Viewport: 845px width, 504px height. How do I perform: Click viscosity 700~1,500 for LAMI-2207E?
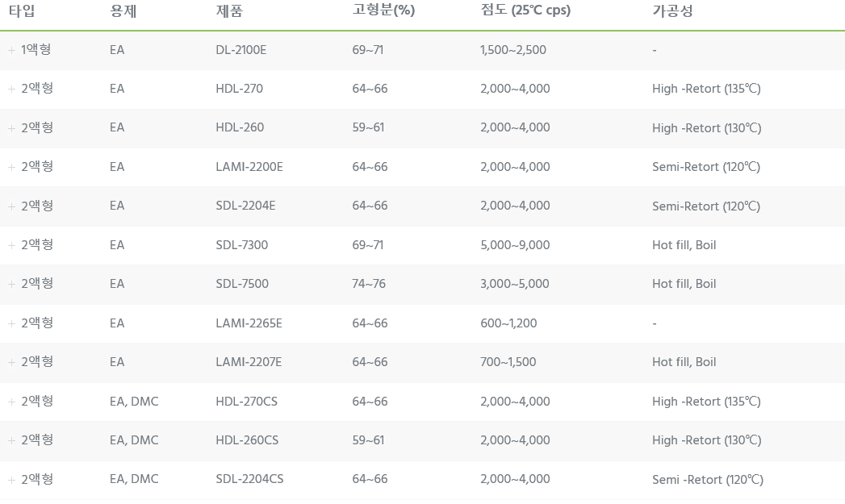pos(508,362)
